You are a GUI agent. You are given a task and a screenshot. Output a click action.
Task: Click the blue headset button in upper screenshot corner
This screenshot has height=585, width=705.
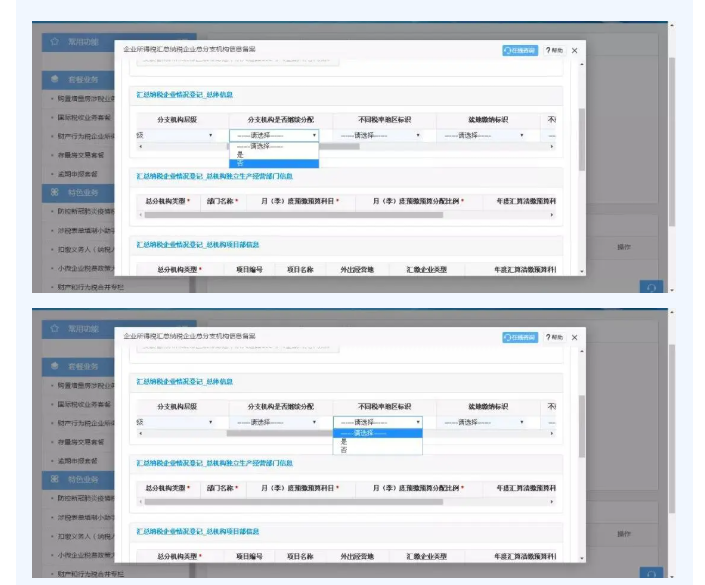(651, 287)
